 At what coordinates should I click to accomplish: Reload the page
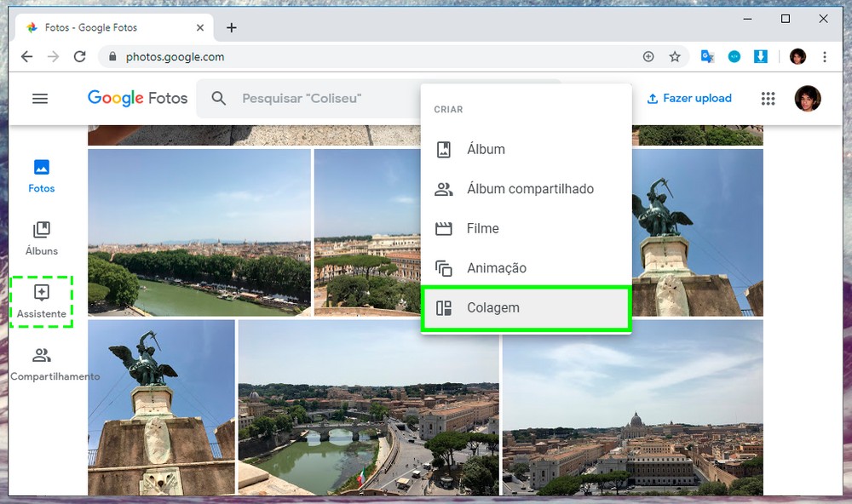coord(80,56)
